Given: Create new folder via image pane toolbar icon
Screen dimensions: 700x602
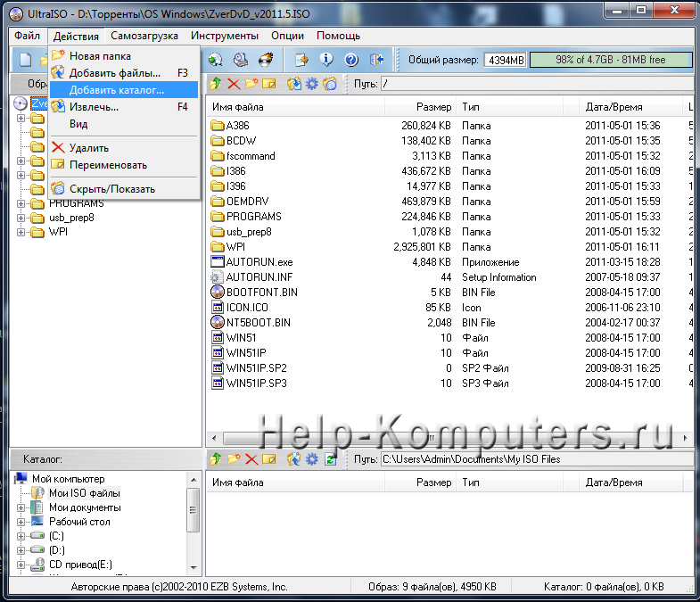Looking at the screenshot, I should [251, 84].
